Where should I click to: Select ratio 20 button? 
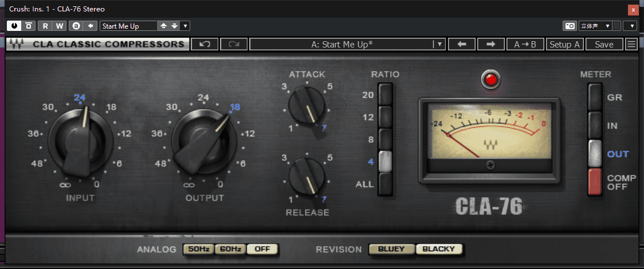coord(385,95)
